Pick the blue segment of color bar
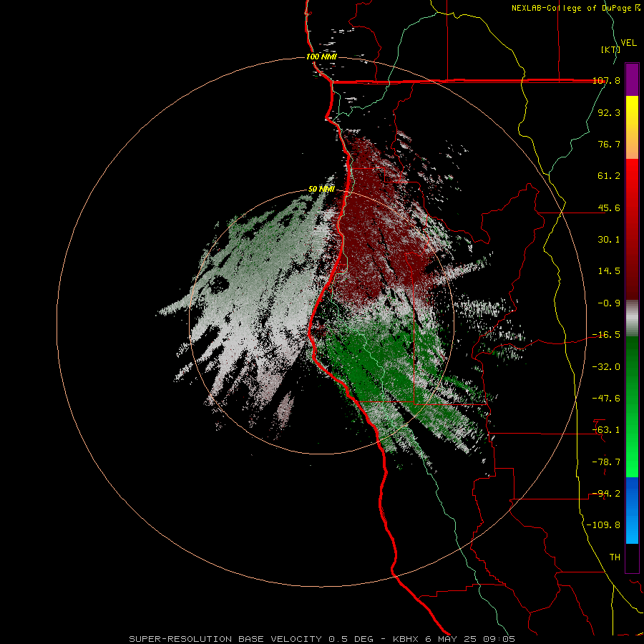644x644 pixels. tap(632, 510)
